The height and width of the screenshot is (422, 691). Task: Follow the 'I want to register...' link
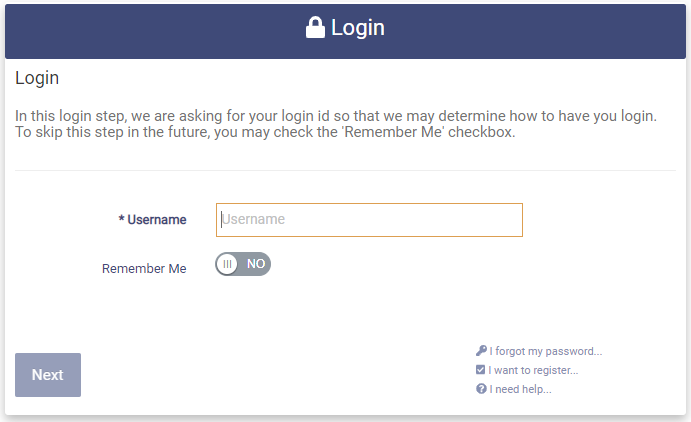point(533,370)
